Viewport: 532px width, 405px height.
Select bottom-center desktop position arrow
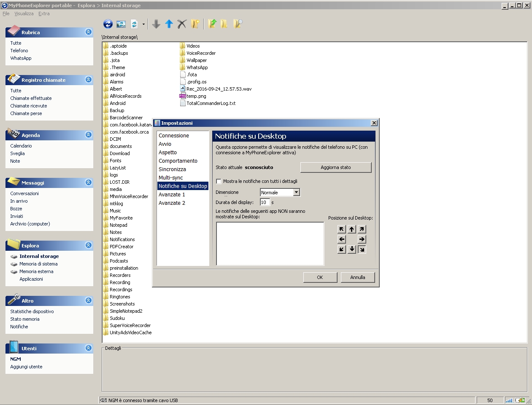point(352,249)
